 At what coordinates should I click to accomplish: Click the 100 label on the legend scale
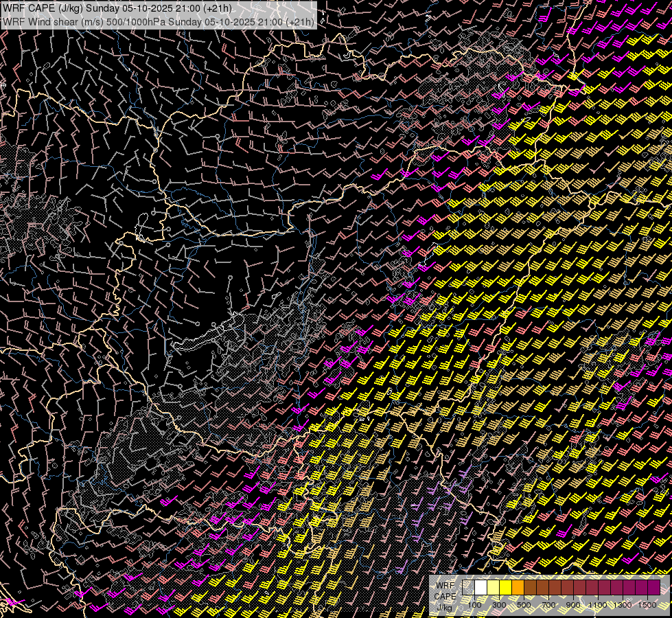474,605
